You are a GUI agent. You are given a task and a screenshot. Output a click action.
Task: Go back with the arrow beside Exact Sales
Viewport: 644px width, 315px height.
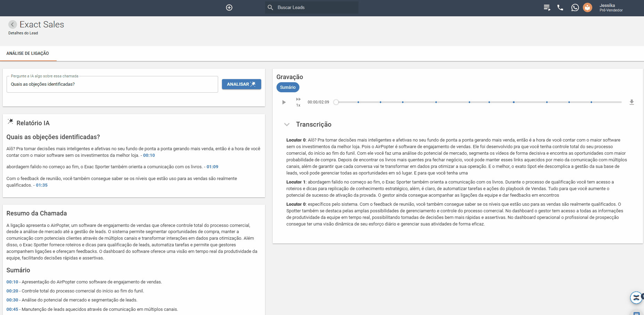(x=13, y=24)
